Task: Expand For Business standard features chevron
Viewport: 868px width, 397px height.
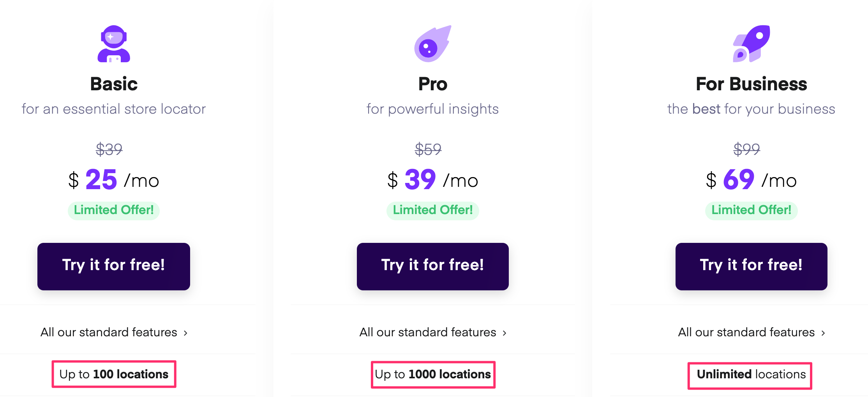Action: (x=823, y=333)
